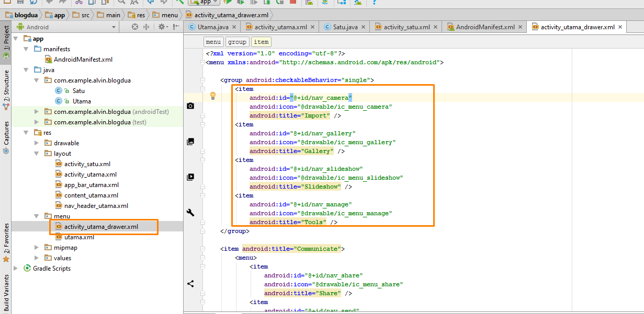Click the share drawable gutter icon

click(190, 284)
